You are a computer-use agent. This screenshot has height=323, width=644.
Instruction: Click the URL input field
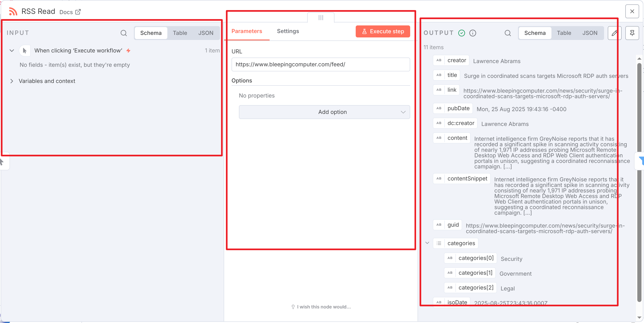(321, 64)
